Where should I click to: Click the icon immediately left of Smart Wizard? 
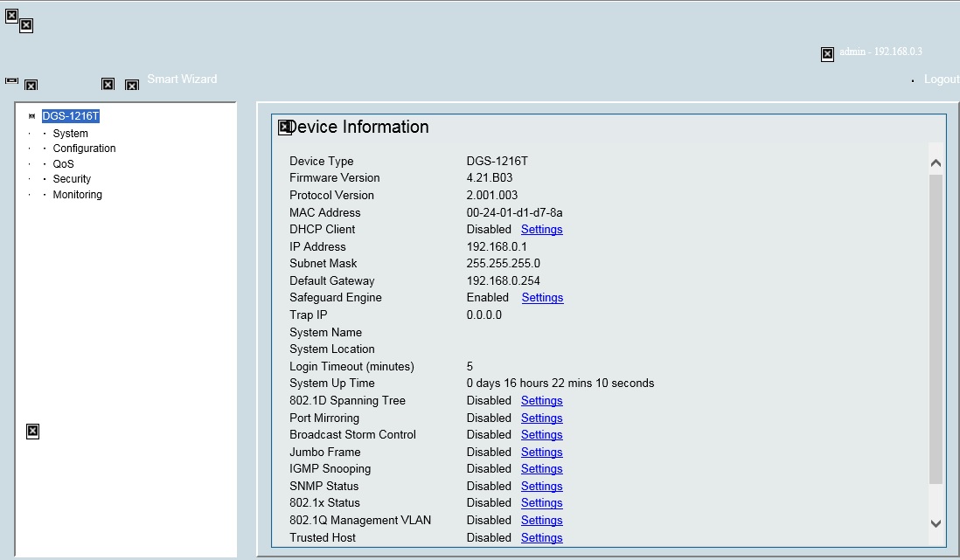(132, 85)
